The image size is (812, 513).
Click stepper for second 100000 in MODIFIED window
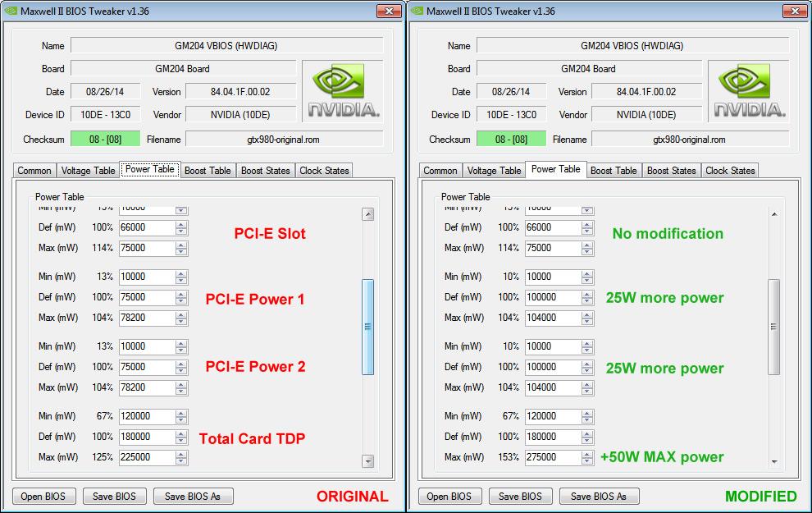point(587,367)
